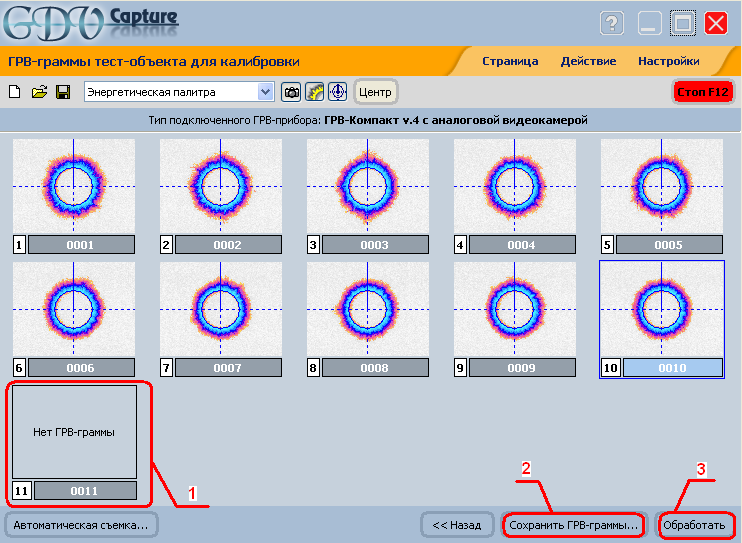Viewport: 742px width, 543px height.
Task: Click the 0002 name label
Action: pos(229,245)
